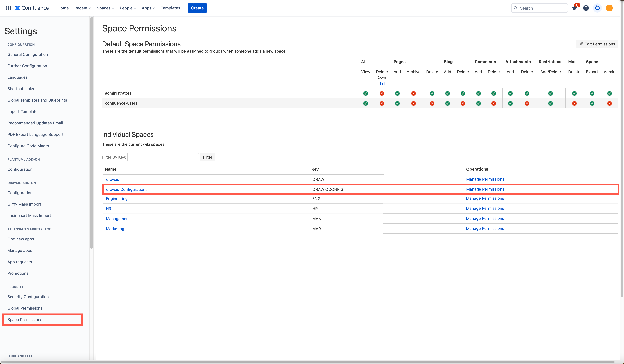Expand the Apps navigation dropdown
Screen dimensions: 624x364
pos(148,8)
